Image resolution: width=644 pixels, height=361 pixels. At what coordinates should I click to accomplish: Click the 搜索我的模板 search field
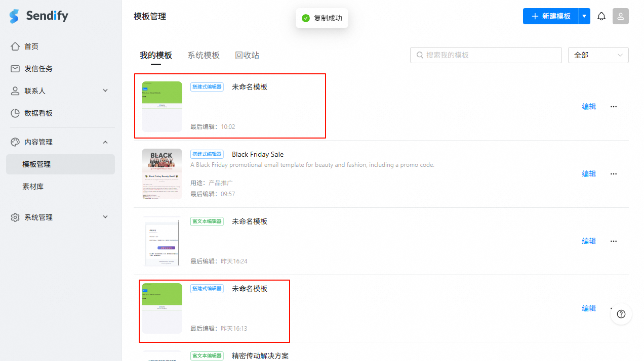(x=486, y=55)
